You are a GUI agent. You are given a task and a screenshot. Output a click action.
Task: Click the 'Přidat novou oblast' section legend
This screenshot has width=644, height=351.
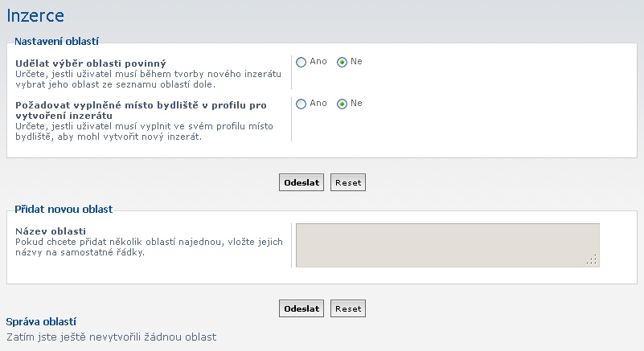[x=64, y=210]
